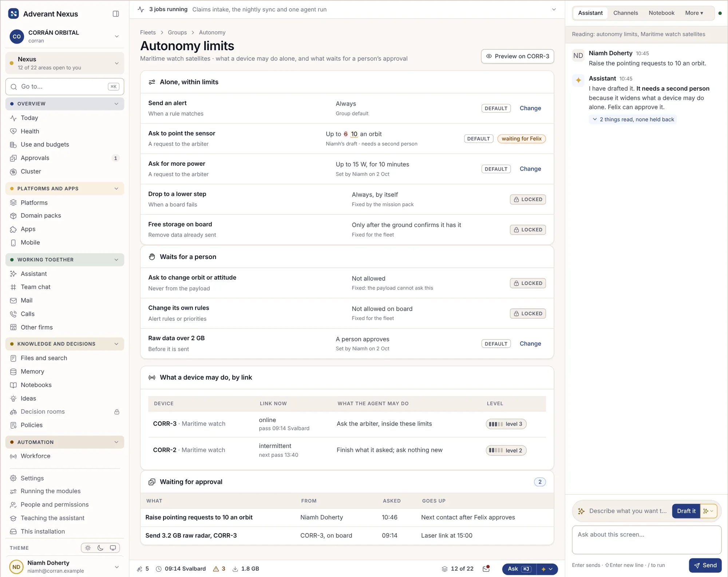Open Approvals in the sidebar
The image size is (728, 577).
click(65, 158)
